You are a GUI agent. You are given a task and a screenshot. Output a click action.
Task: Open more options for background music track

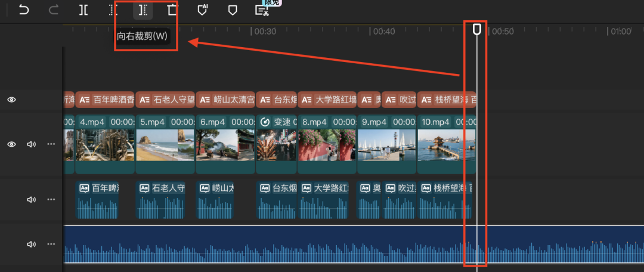pos(51,244)
